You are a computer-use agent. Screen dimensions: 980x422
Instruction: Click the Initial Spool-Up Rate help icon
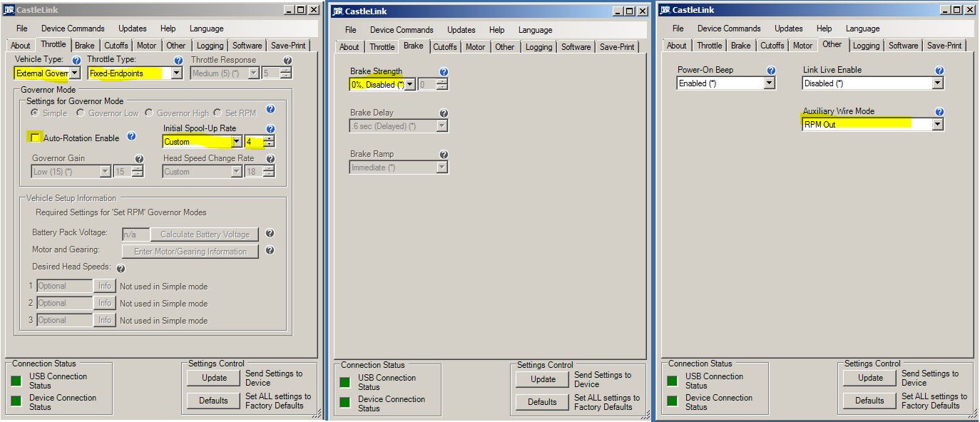[x=270, y=129]
